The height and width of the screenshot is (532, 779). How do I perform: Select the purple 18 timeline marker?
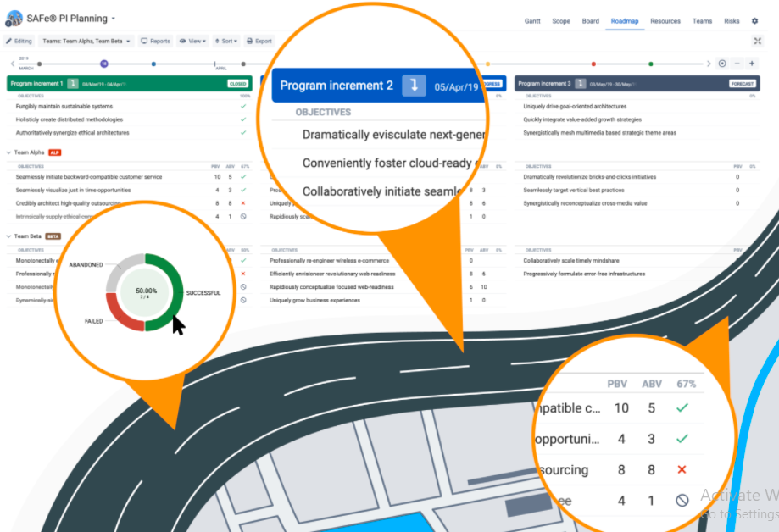[103, 64]
